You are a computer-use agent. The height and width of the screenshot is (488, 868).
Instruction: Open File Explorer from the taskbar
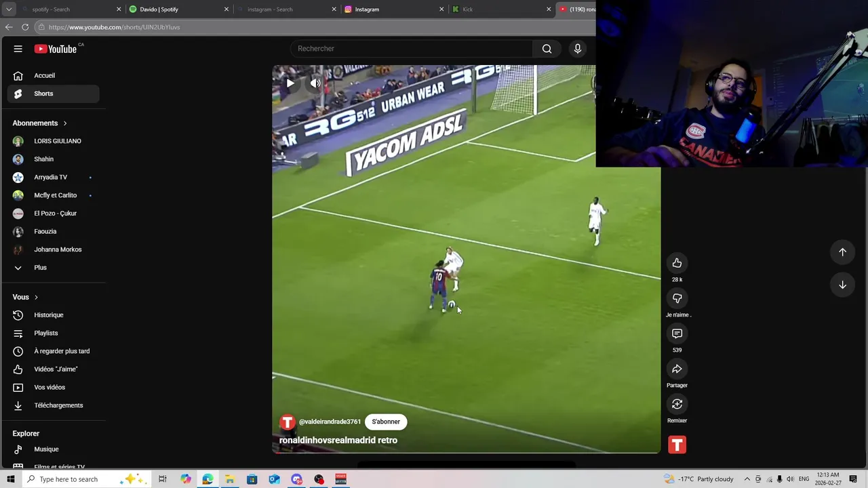[x=230, y=479]
